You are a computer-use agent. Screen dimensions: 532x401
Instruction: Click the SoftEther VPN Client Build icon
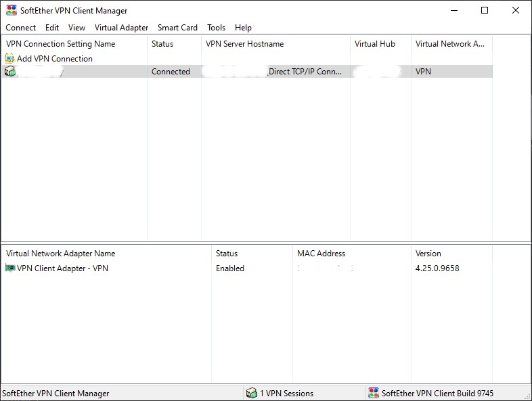pyautogui.click(x=374, y=393)
